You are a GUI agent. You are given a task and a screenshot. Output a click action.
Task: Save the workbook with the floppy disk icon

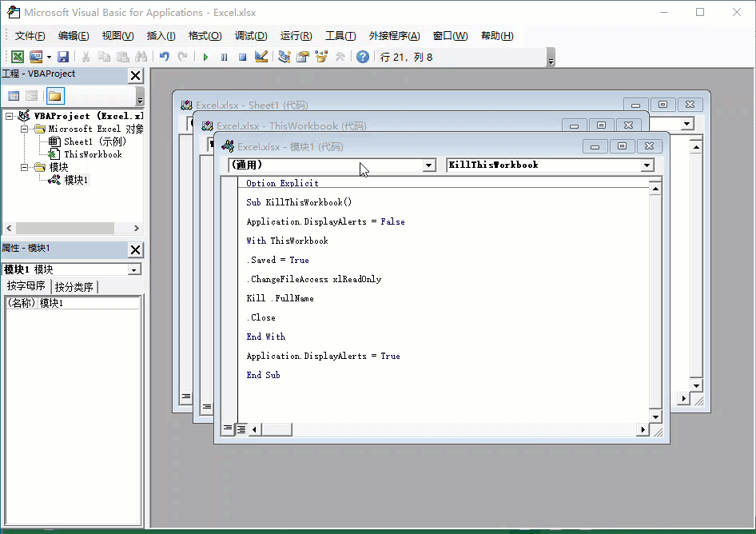coord(63,57)
